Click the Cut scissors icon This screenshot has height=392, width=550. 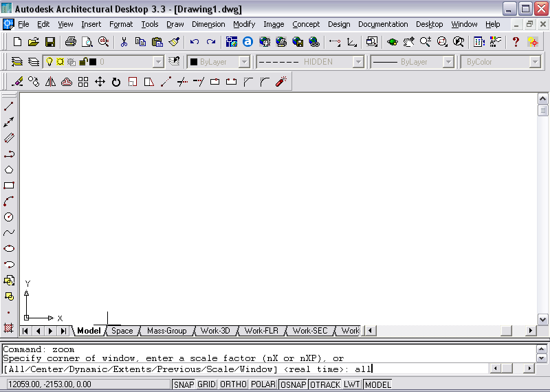pos(124,42)
